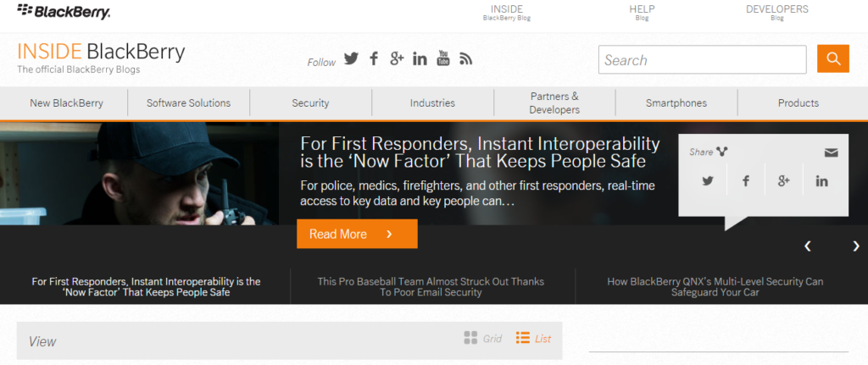Viewport: 868px width, 365px height.
Task: Open the header LinkedIn follow icon
Action: [x=420, y=58]
